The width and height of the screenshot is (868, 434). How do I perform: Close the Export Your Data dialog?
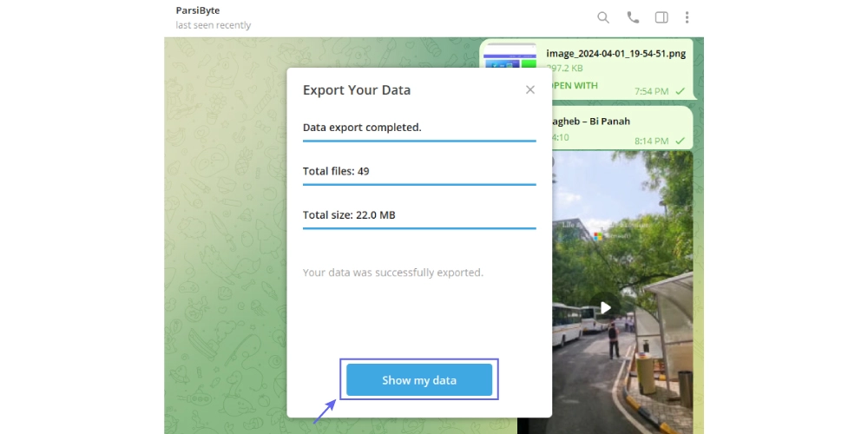[x=530, y=89]
